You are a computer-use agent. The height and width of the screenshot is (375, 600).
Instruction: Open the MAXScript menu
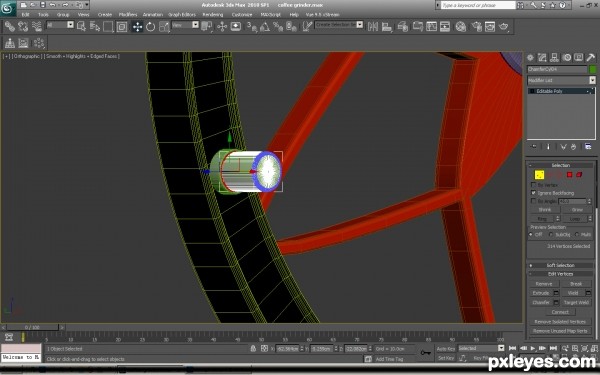click(270, 15)
